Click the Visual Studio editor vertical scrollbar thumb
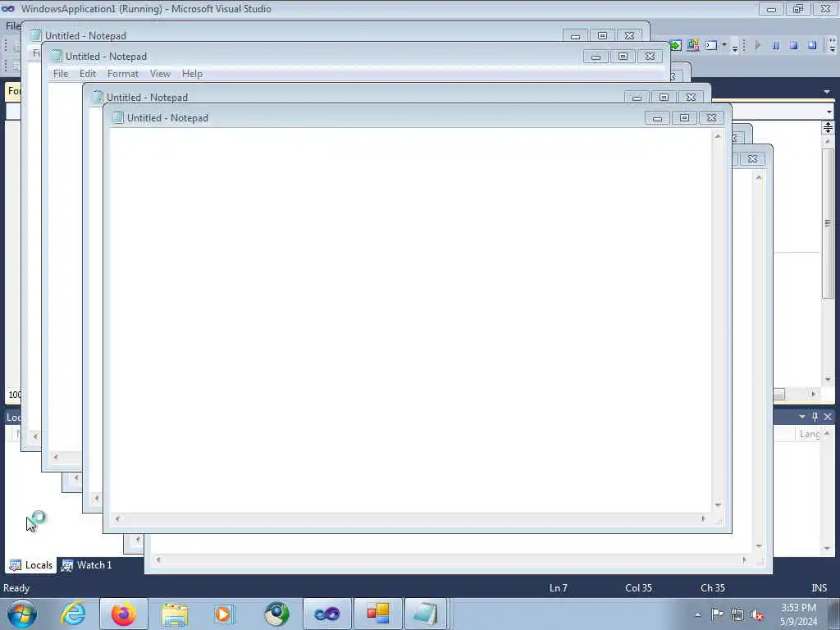This screenshot has height=630, width=840. 829,222
